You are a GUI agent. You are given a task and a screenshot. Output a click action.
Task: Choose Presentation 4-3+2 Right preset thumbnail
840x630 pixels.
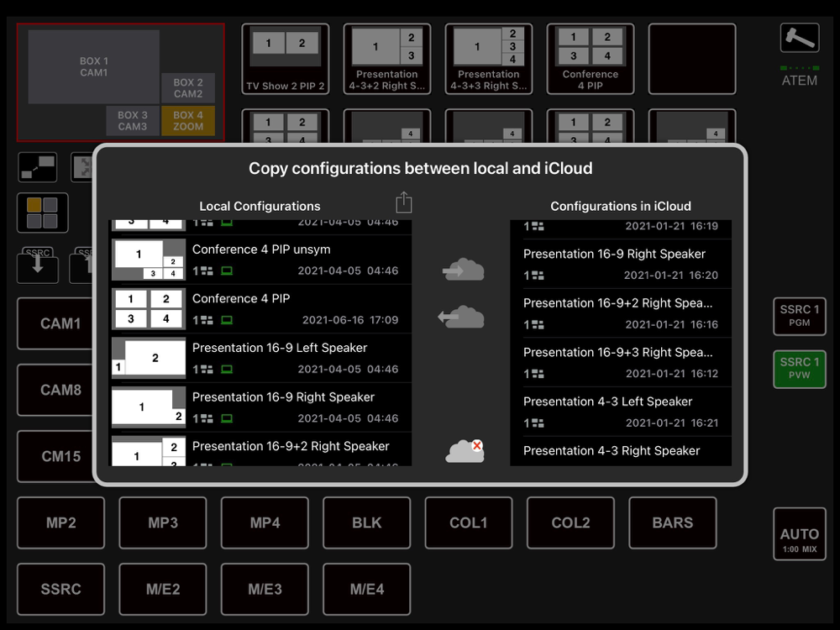tap(386, 59)
